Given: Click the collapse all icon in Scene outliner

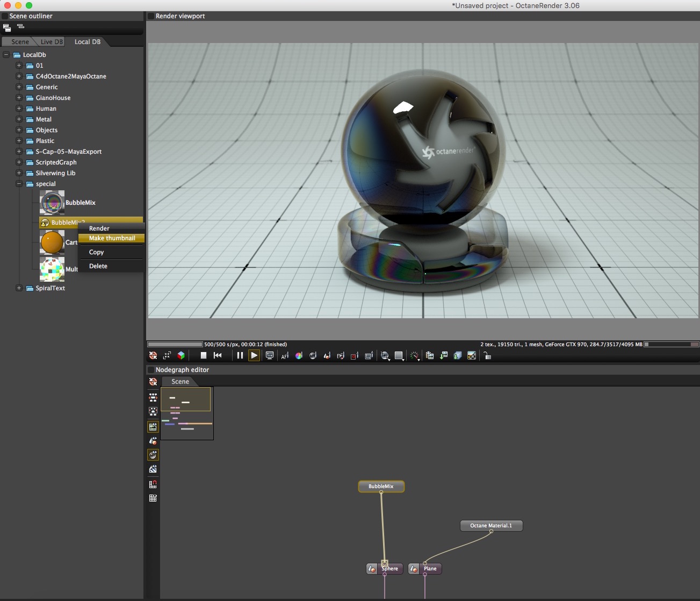Looking at the screenshot, I should click(7, 27).
